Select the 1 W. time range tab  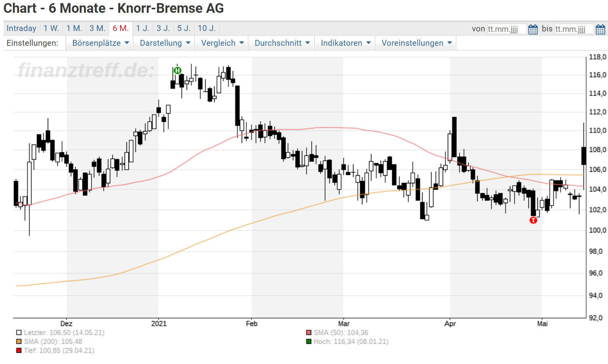pos(51,28)
